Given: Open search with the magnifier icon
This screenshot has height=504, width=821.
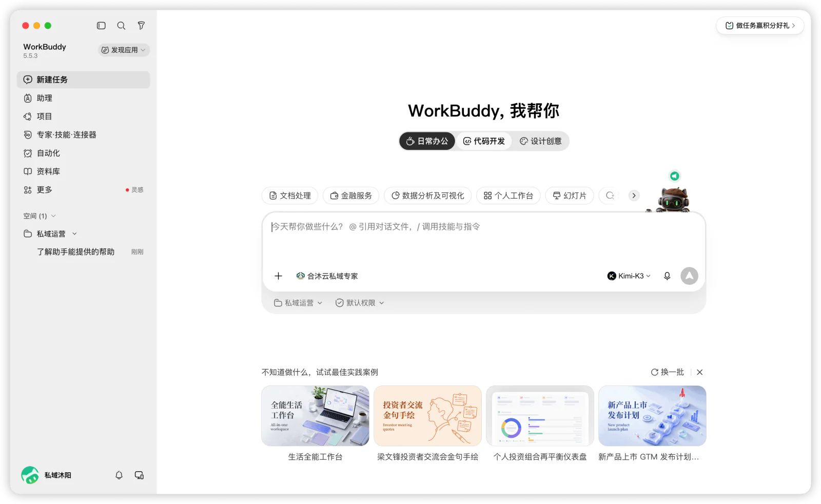Looking at the screenshot, I should (121, 26).
